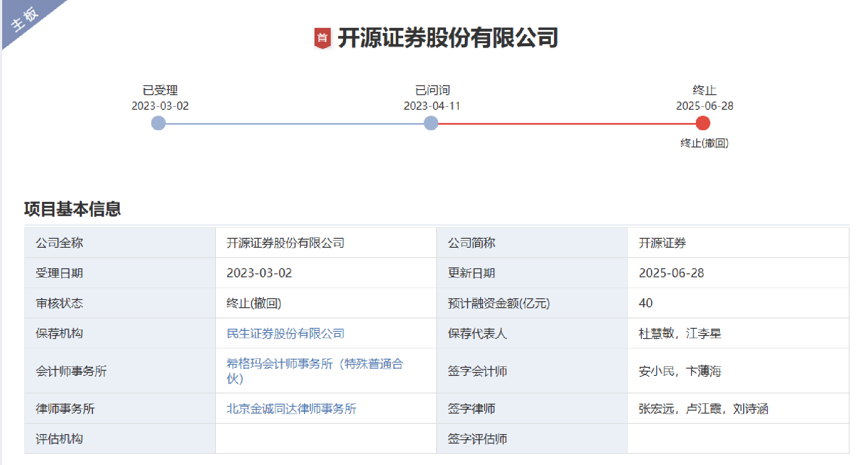Image resolution: width=868 pixels, height=465 pixels.
Task: Click the 签字会计师 label cell
Action: coord(532,371)
